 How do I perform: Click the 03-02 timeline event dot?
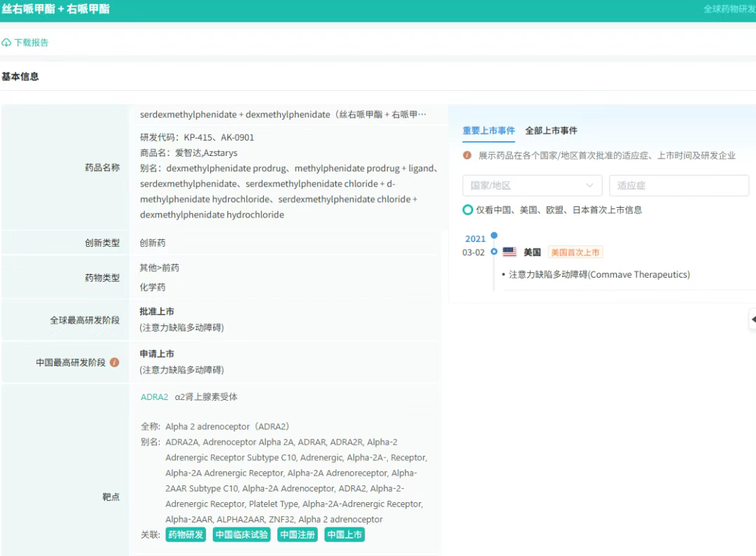tap(493, 252)
